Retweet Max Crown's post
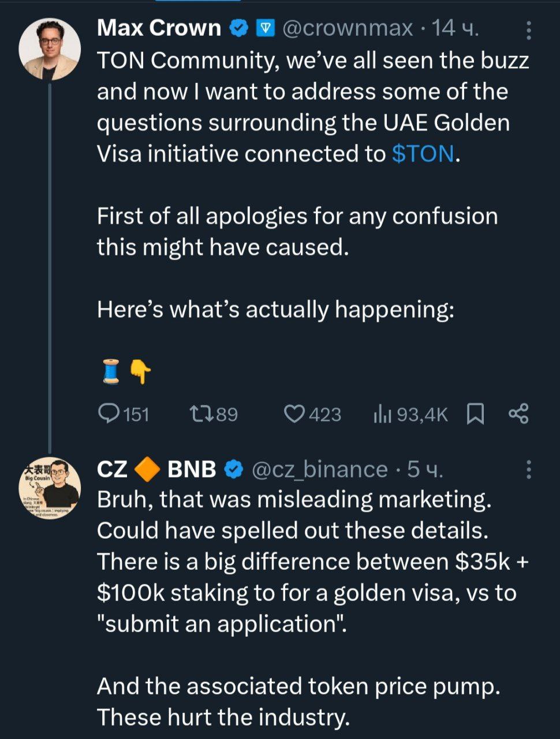560x739 pixels. (x=201, y=413)
